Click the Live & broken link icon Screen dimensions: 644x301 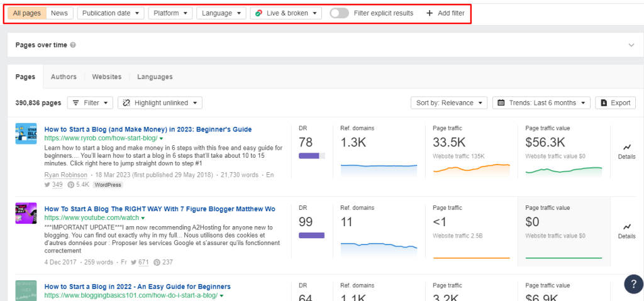pyautogui.click(x=258, y=13)
